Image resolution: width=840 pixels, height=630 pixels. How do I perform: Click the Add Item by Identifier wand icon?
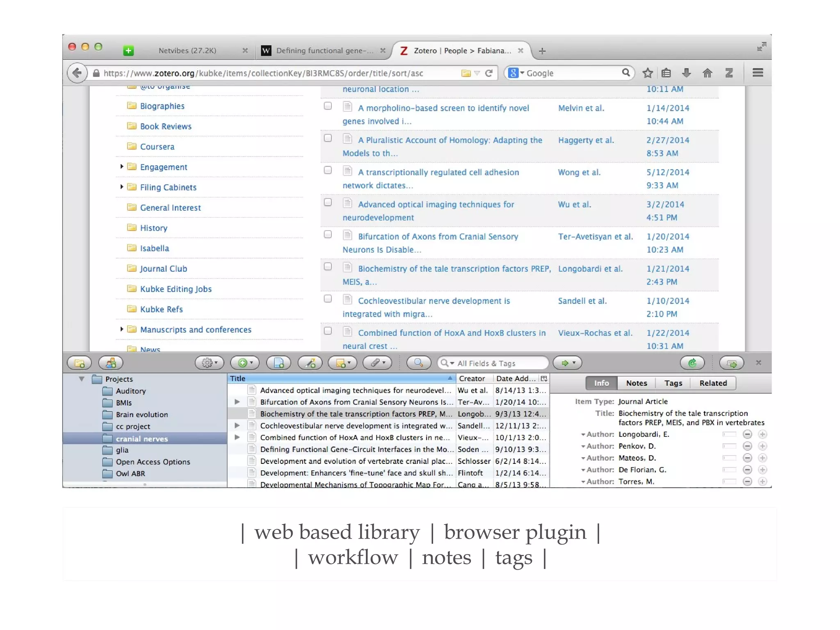tap(310, 363)
